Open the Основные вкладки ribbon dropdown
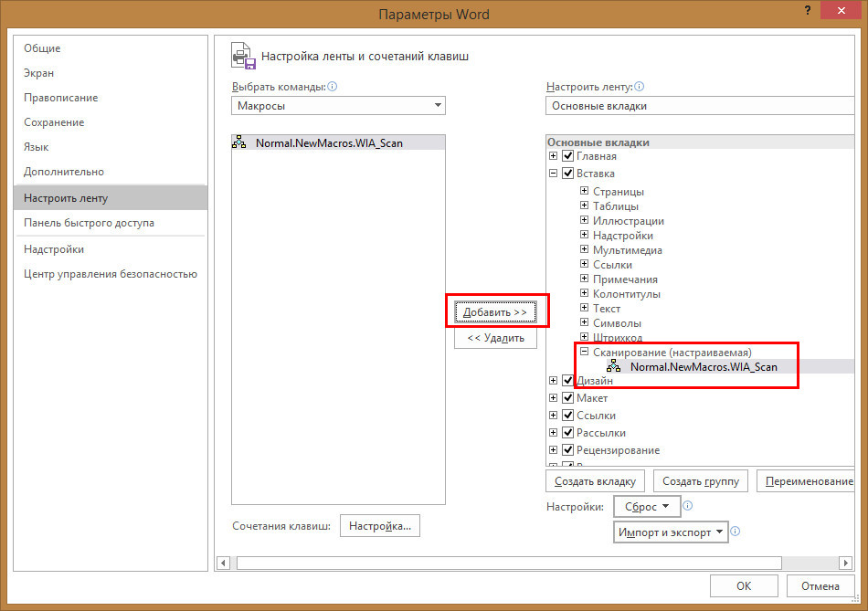 pyautogui.click(x=700, y=106)
